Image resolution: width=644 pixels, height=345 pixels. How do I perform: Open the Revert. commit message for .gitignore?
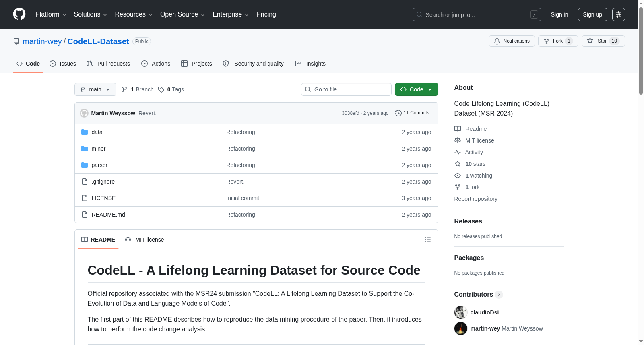pos(235,182)
